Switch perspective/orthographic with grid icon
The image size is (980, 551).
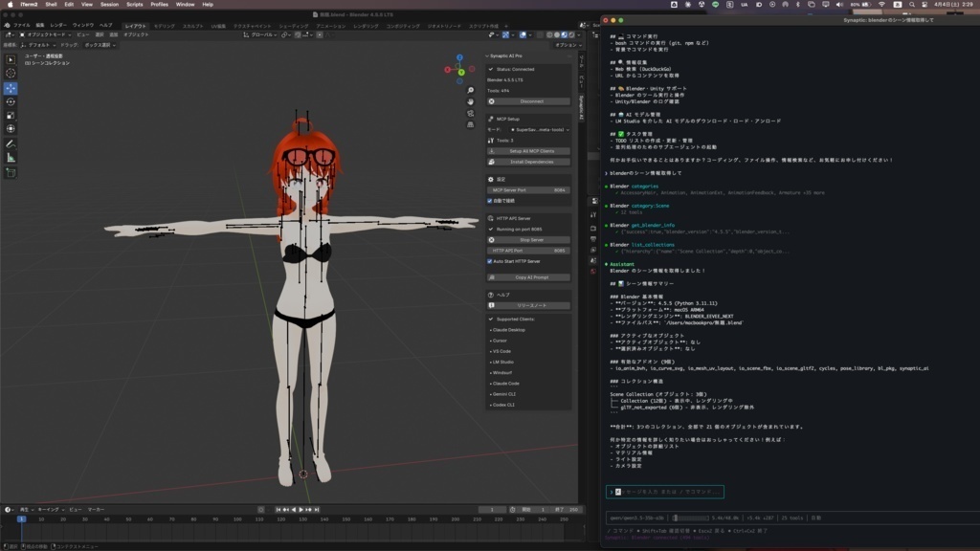[470, 123]
